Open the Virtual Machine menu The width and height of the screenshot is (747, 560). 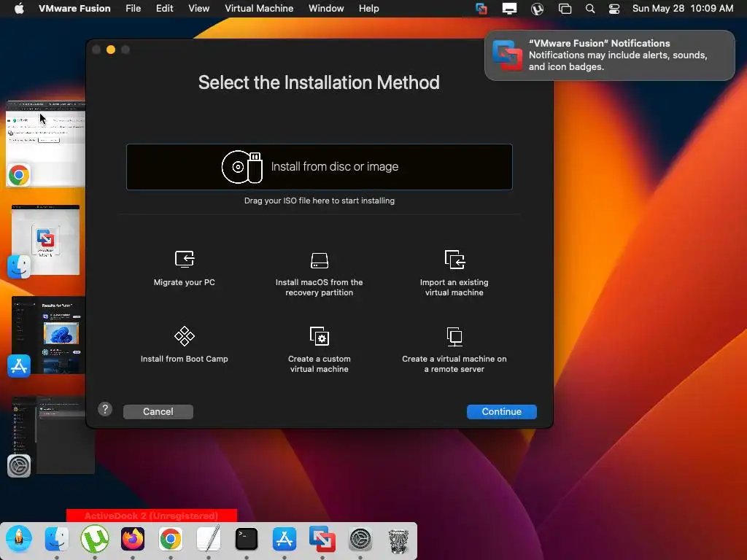pyautogui.click(x=259, y=9)
